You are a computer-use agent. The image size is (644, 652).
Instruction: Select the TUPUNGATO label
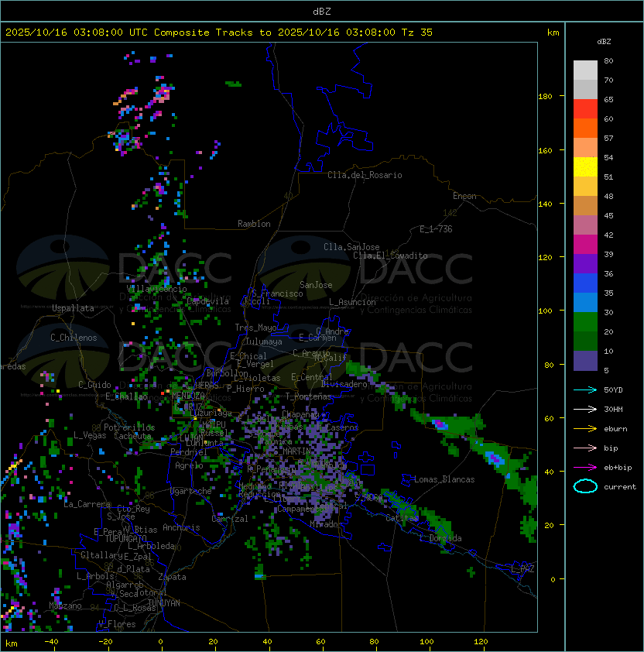tap(125, 538)
